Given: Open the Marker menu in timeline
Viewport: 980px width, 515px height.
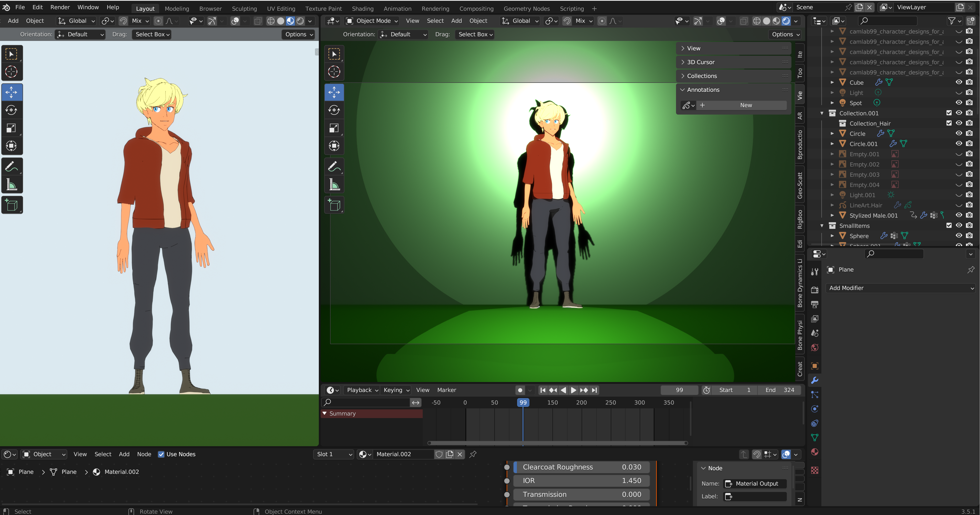Looking at the screenshot, I should tap(446, 390).
